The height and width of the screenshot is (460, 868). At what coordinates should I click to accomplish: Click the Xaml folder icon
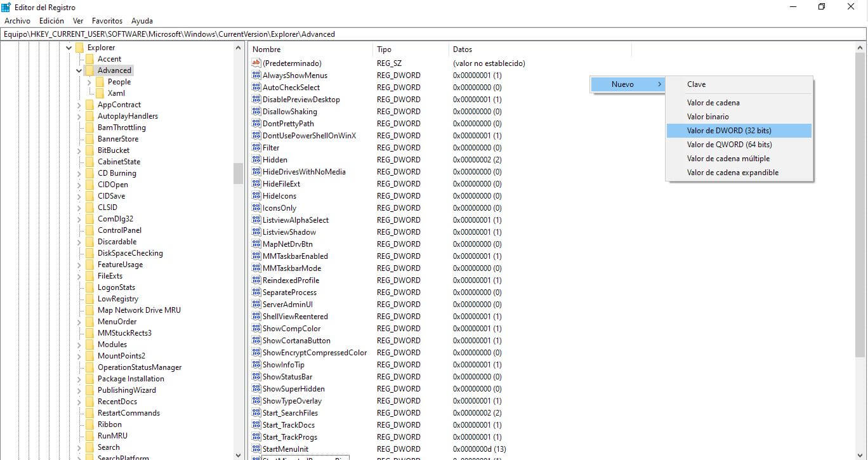100,93
